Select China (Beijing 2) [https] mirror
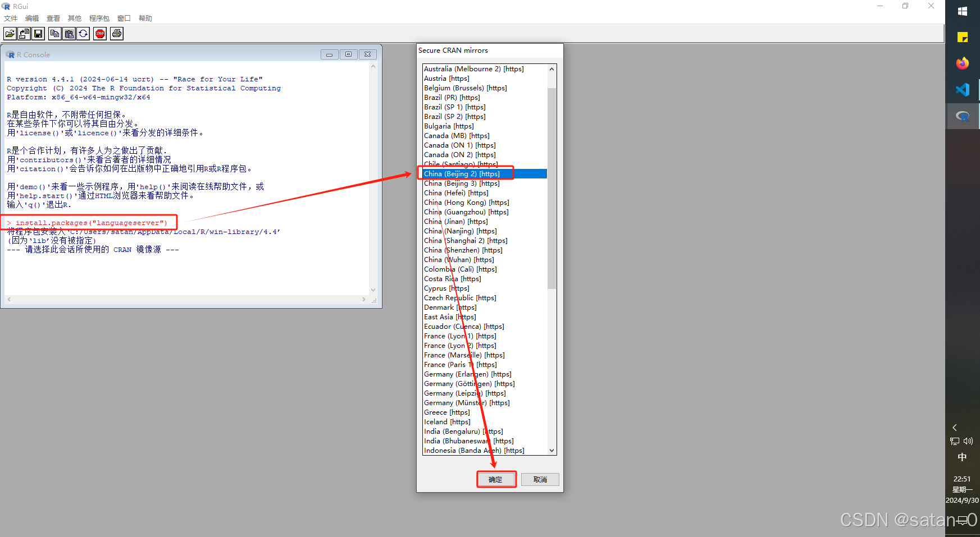 [485, 174]
